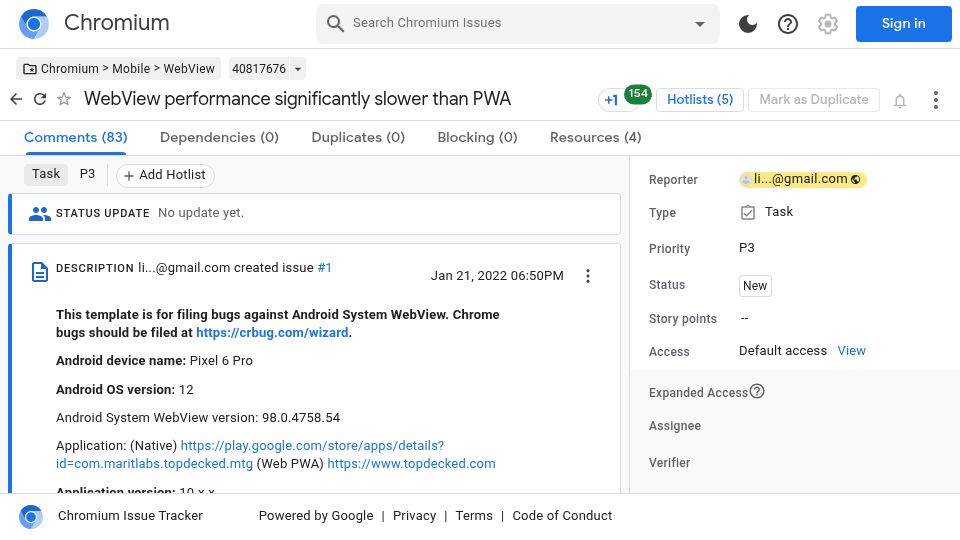
Task: Click the status update people icon
Action: (x=40, y=214)
